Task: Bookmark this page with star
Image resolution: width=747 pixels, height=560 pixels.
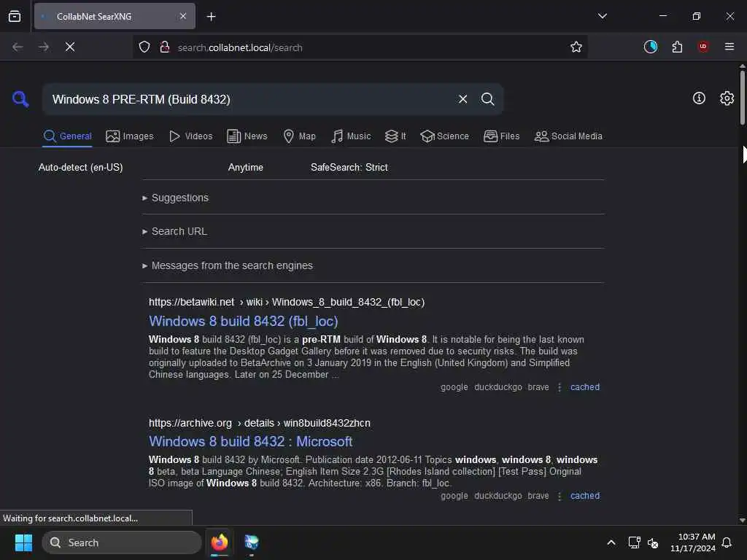Action: (x=576, y=47)
